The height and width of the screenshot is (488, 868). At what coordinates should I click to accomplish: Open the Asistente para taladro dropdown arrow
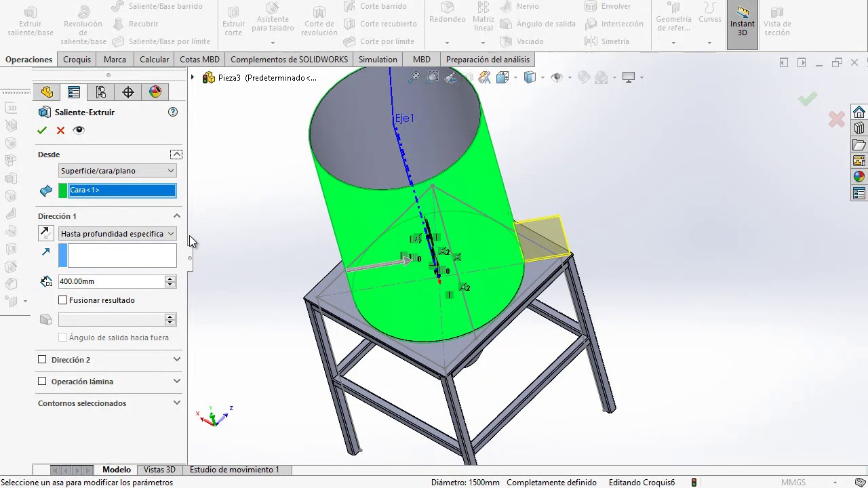[x=273, y=42]
